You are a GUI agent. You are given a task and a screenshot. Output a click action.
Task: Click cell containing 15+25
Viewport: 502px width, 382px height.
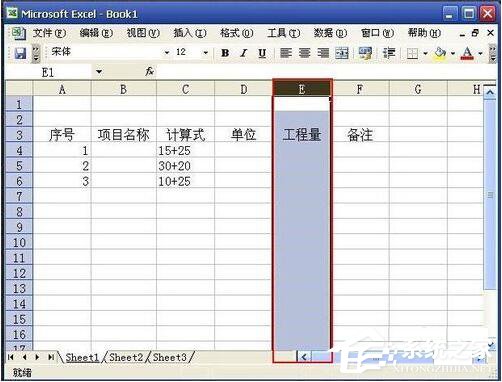pos(185,151)
